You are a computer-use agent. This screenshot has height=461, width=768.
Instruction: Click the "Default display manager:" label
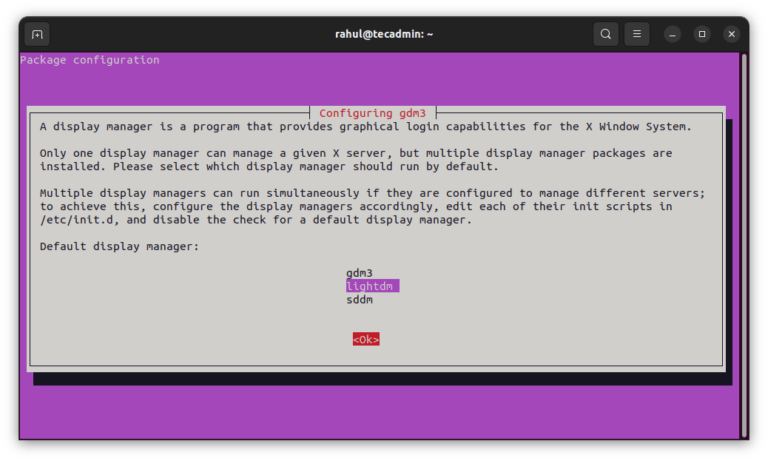coord(119,246)
